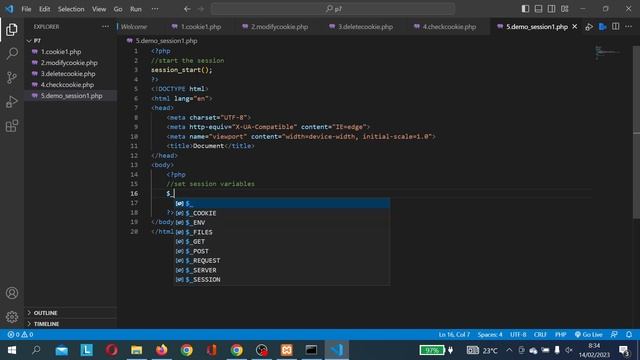Choose $_SERVER from the suggestion list
Viewport: 640px width, 360px height.
[282, 270]
